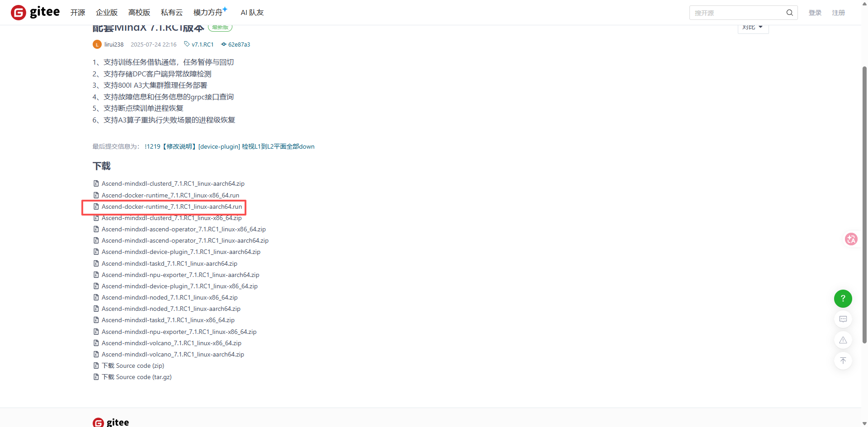Click the 下载 section heading
Image resolution: width=868 pixels, height=427 pixels.
click(x=102, y=166)
